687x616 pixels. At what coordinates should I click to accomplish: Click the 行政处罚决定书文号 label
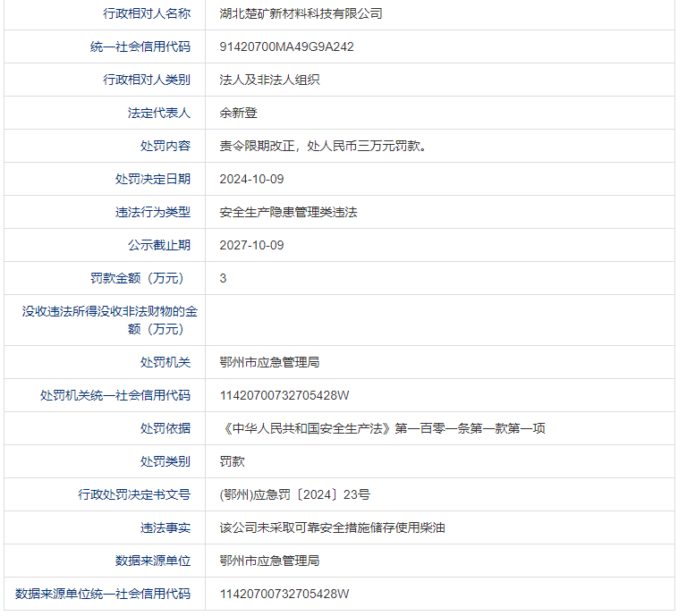(134, 494)
